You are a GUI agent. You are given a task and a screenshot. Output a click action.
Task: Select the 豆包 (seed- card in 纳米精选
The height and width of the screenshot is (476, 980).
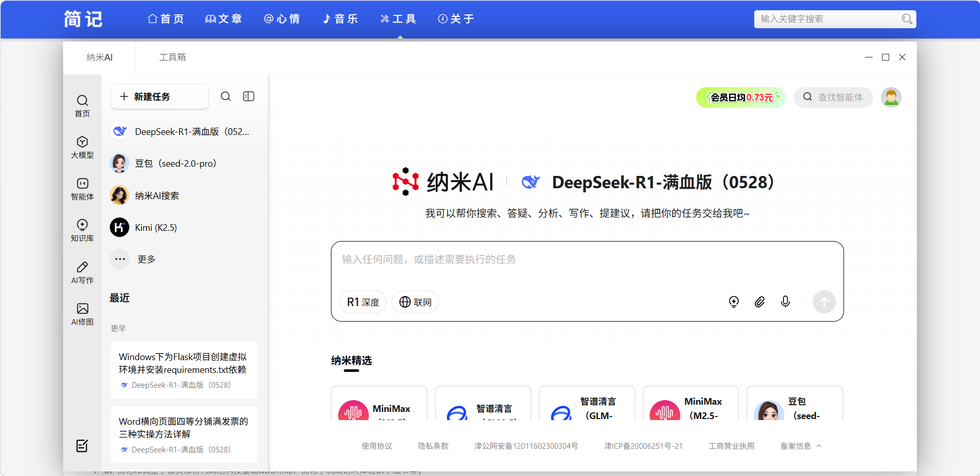(795, 403)
